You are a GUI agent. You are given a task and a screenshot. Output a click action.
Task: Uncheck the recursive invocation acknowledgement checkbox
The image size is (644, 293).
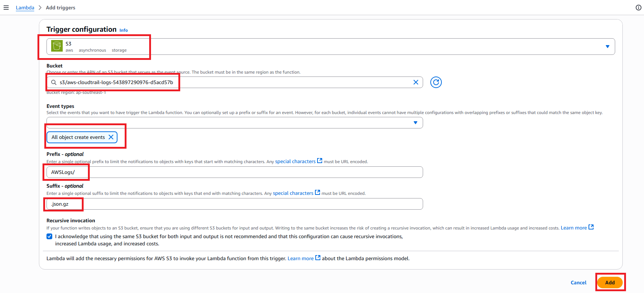pos(49,236)
